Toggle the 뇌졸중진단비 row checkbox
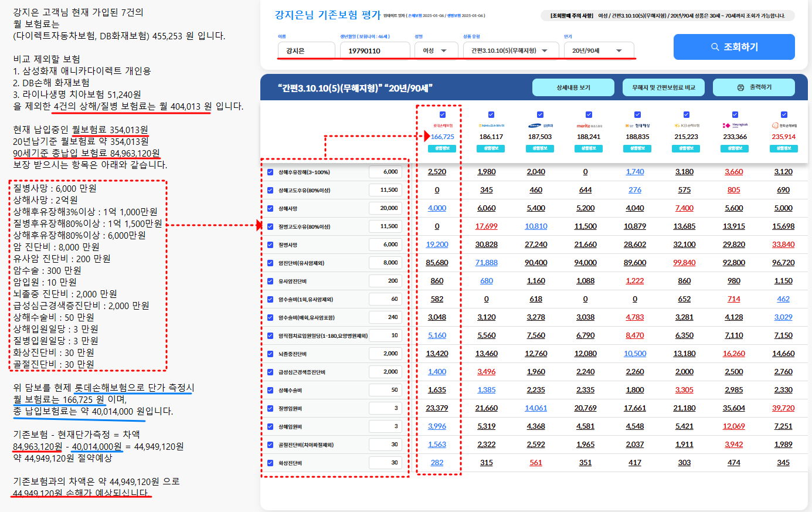 coord(270,354)
